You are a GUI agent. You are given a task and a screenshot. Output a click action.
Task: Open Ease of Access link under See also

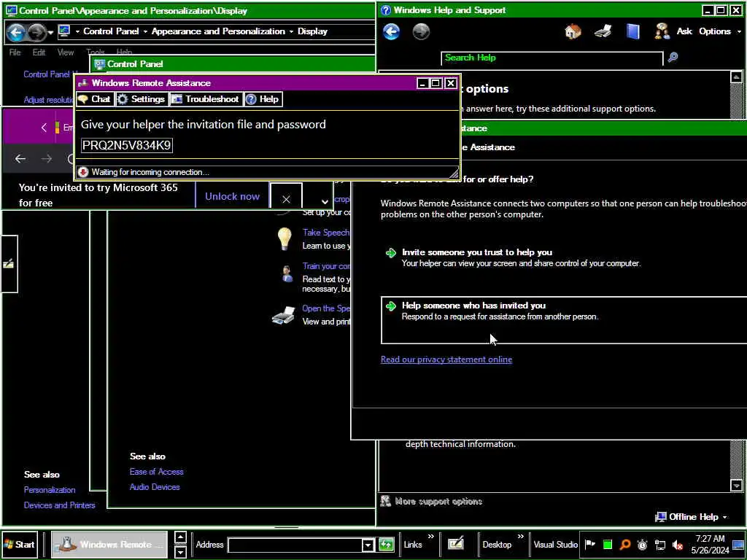(x=156, y=472)
